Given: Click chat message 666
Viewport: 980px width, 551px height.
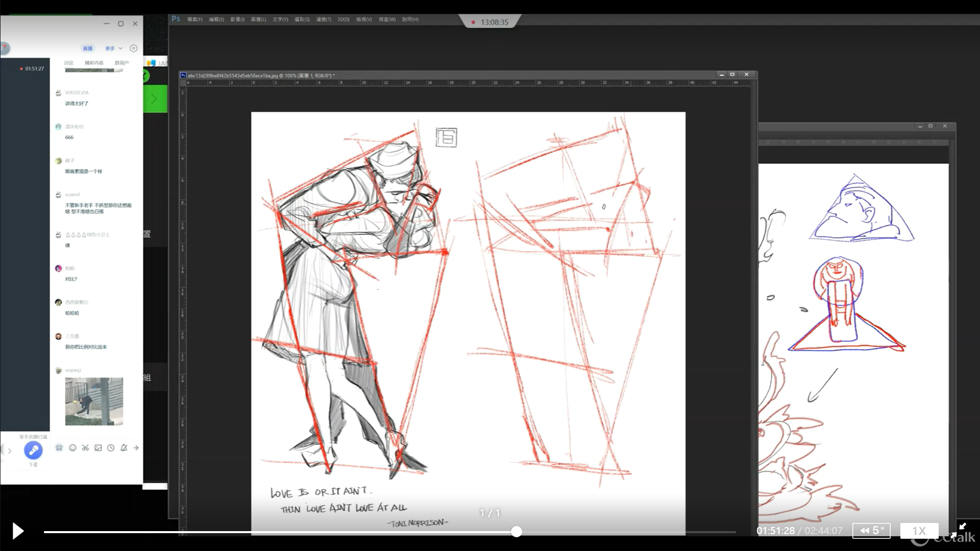Looking at the screenshot, I should coord(69,137).
